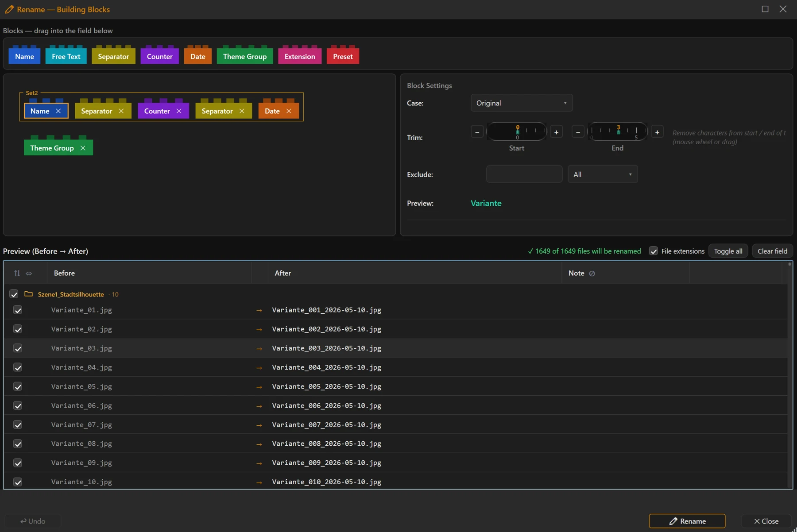Screen dimensions: 797x532
Task: Pick the green Theme Group palette block
Action: point(245,56)
